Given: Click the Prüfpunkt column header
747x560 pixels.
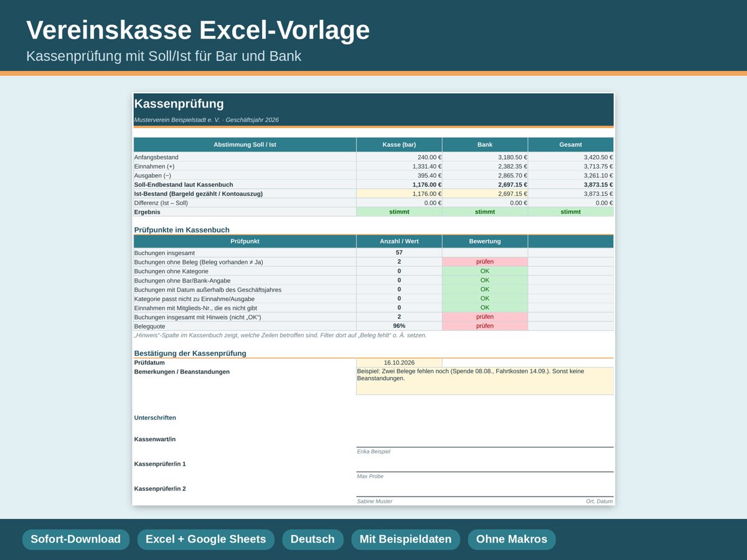Looking at the screenshot, I should pyautogui.click(x=245, y=241).
